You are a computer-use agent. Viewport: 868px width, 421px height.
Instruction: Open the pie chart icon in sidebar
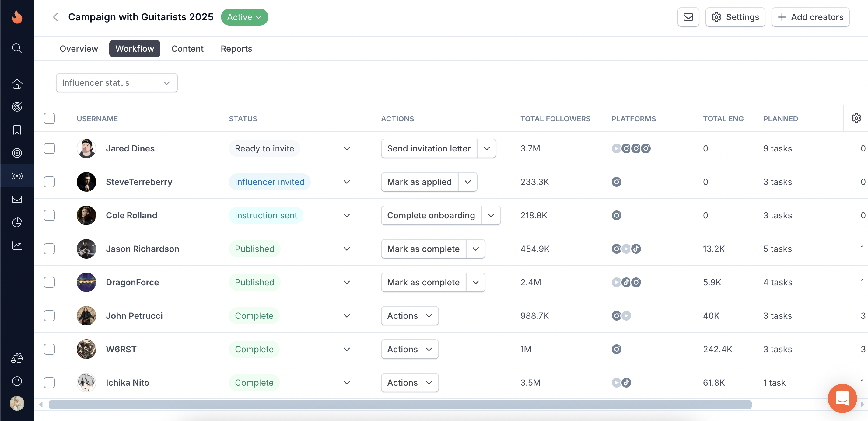click(17, 222)
